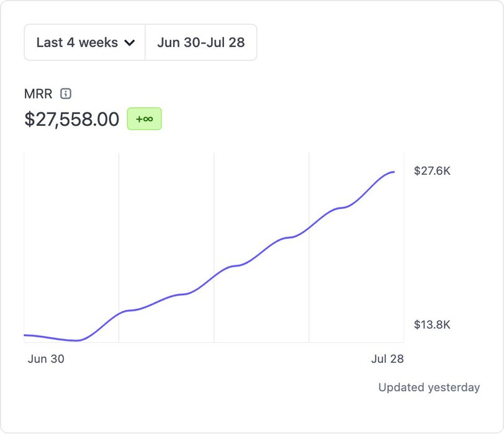Screen dimensions: 504x434
Task: Click the lowest dip of the MRR line
Action: tap(76, 340)
